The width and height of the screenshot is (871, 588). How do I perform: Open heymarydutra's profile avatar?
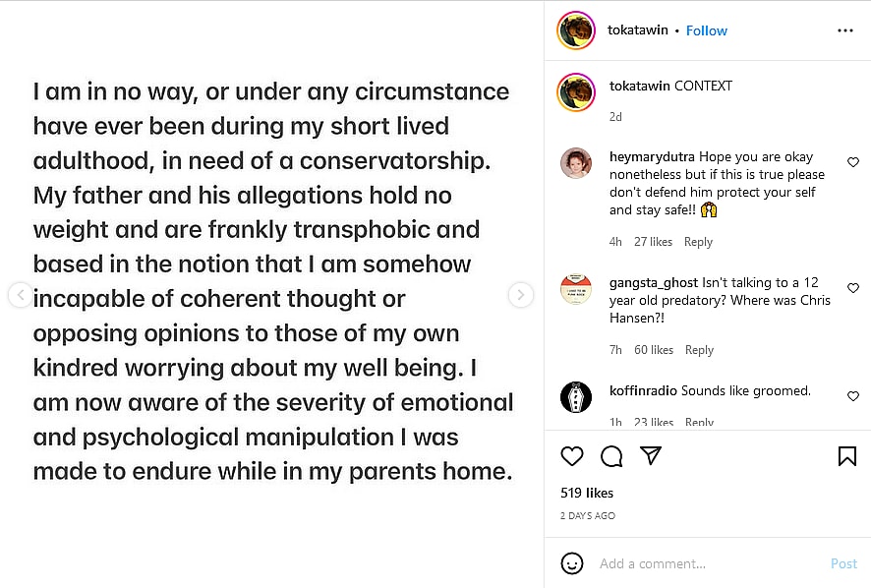pyautogui.click(x=576, y=163)
